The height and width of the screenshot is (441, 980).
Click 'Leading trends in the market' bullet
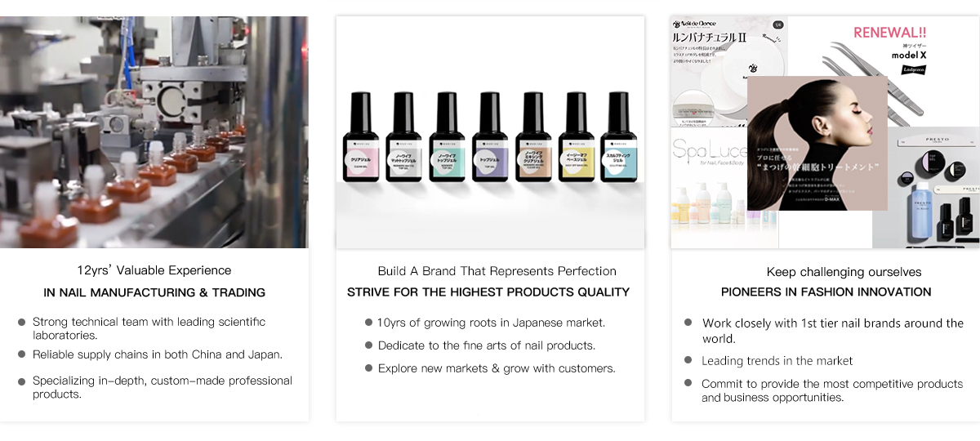pyautogui.click(x=777, y=360)
